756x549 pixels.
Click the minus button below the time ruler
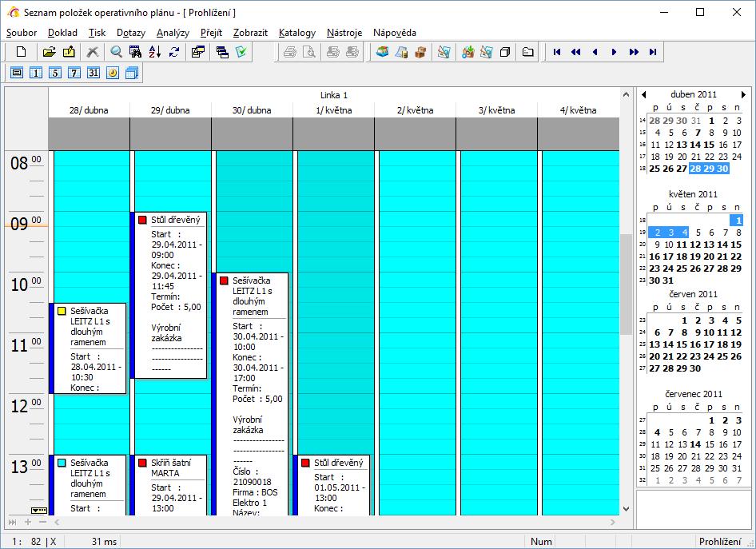[42, 522]
